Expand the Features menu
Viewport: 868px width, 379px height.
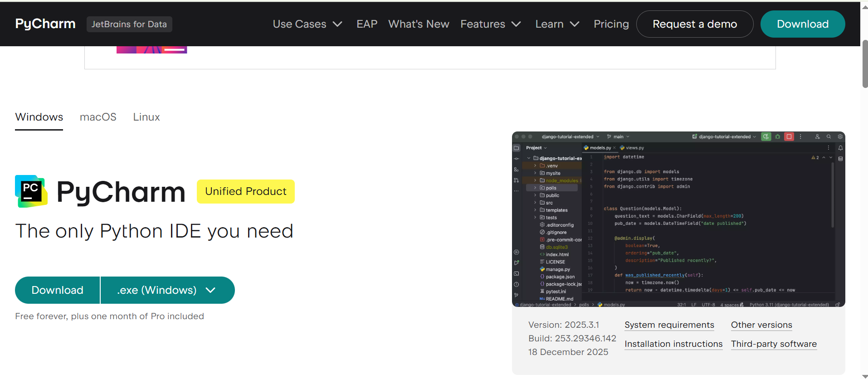(x=491, y=24)
